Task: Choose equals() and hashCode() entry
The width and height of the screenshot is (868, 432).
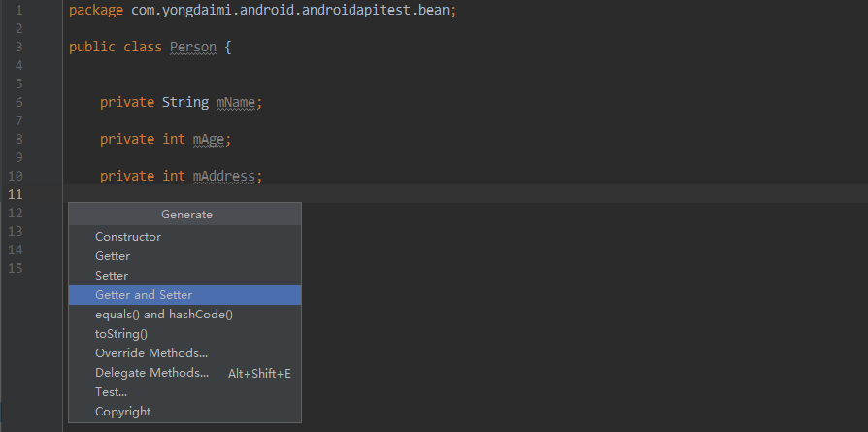Action: [x=184, y=314]
